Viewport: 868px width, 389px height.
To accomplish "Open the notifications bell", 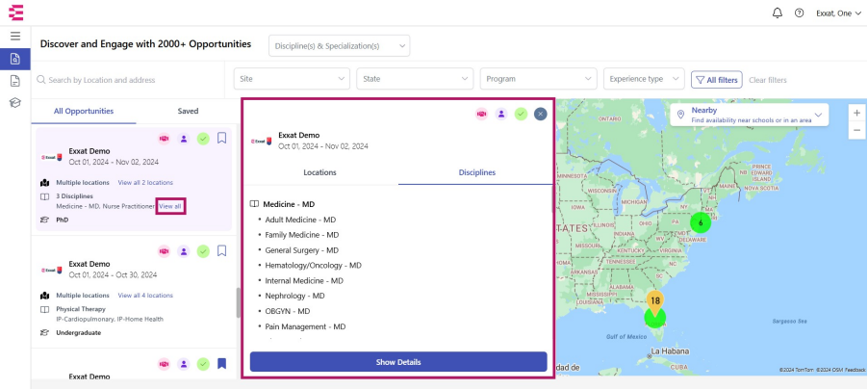I will (778, 13).
